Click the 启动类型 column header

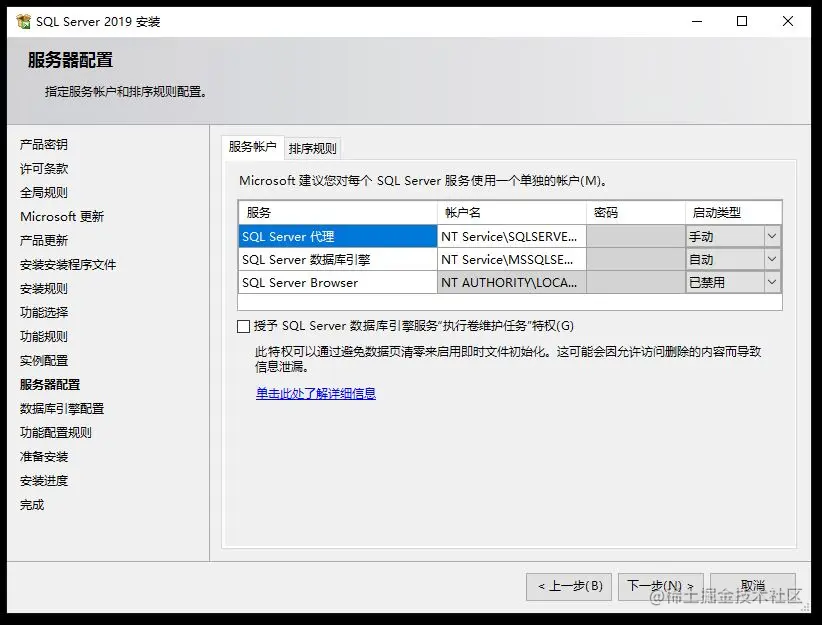[733, 212]
